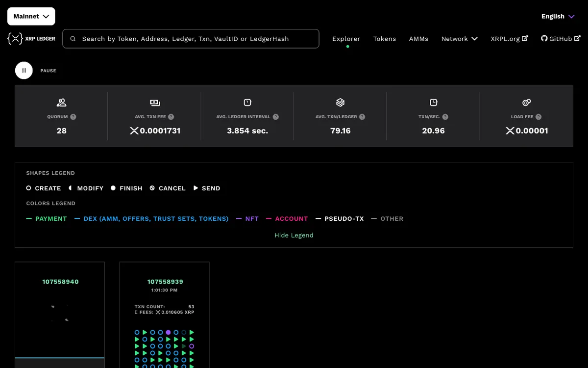Open the XRPL.org external link

(x=510, y=39)
